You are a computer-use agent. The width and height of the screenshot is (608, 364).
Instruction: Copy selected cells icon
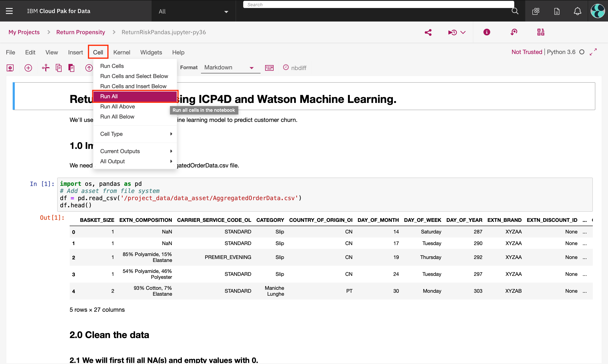(x=58, y=68)
